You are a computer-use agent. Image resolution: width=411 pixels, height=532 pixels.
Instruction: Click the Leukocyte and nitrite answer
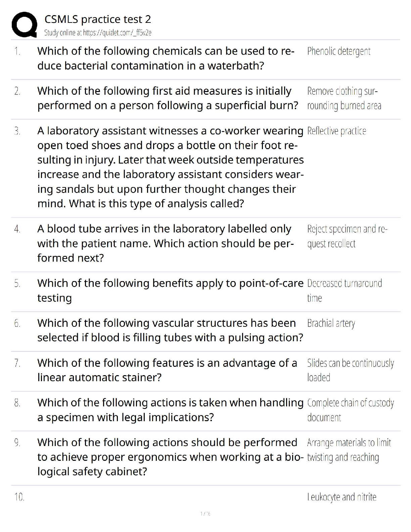click(x=341, y=497)
